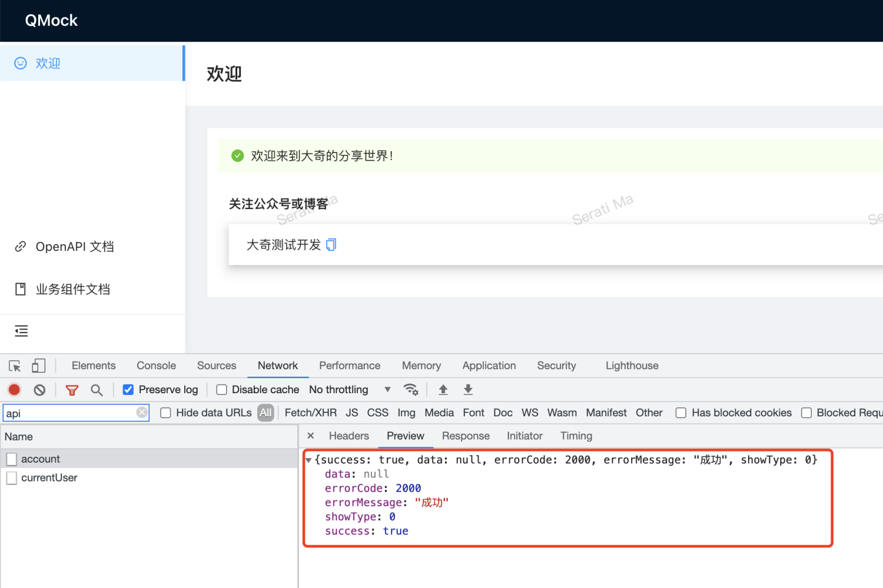Viewport: 883px width, 588px height.
Task: Toggle the device toolbar icon
Action: pos(39,366)
